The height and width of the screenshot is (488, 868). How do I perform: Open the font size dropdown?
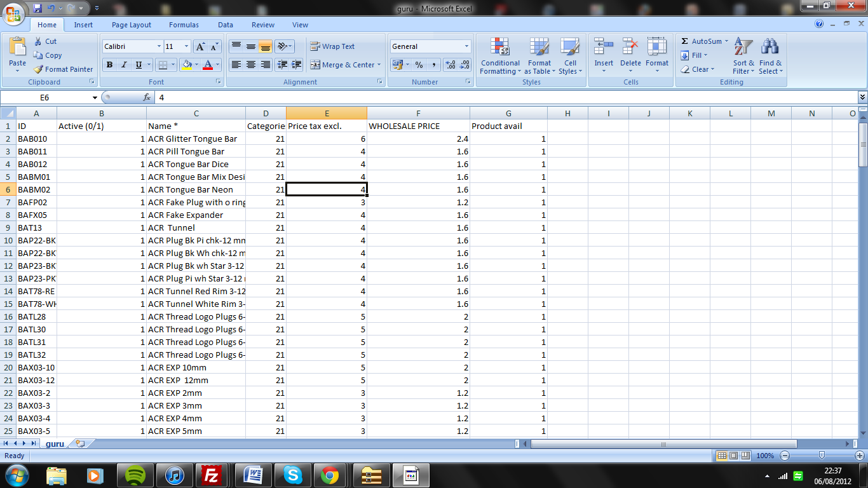click(186, 46)
